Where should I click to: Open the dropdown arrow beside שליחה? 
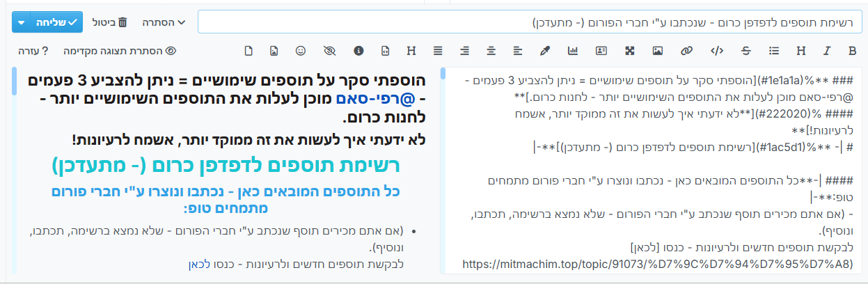(x=20, y=22)
